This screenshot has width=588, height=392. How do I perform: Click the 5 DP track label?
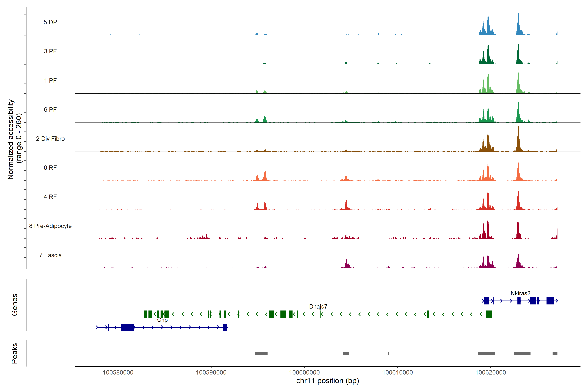50,22
